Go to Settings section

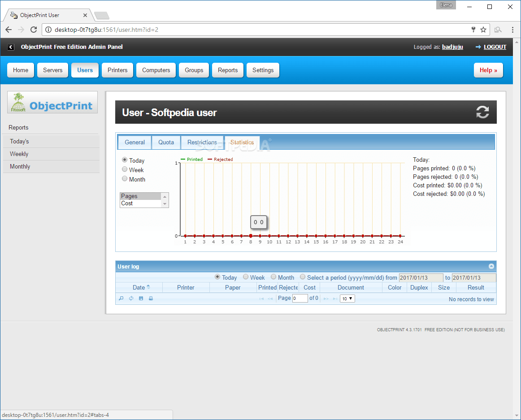pos(263,70)
